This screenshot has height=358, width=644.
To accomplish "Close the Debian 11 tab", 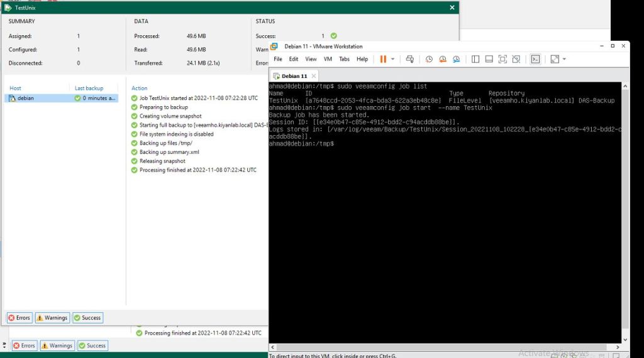I will [x=314, y=76].
